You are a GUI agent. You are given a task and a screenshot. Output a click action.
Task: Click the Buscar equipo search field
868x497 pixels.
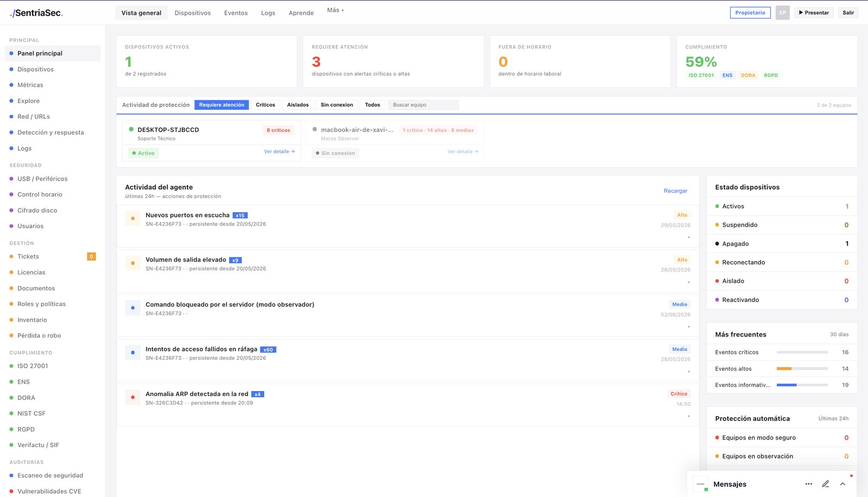(x=423, y=105)
